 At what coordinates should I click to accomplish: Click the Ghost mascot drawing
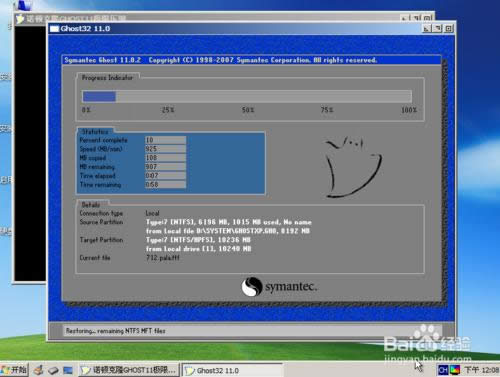pyautogui.click(x=353, y=167)
